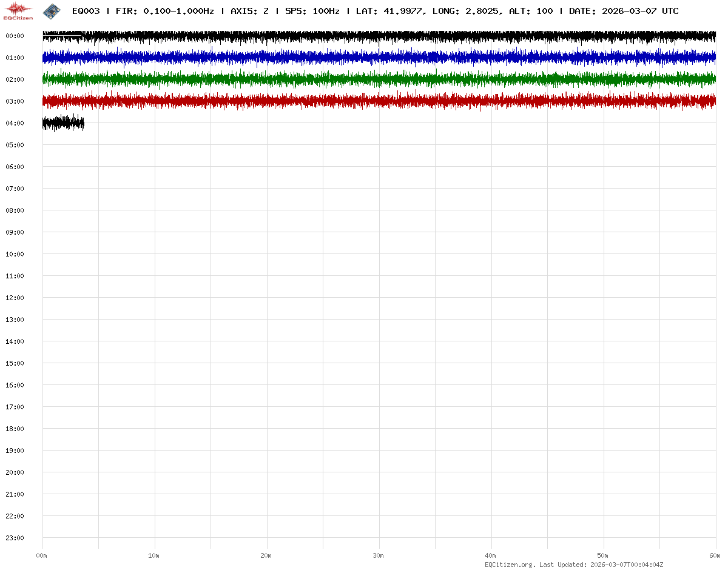Click the FIR 0.100-1.000Hz filter text
This screenshot has height=570, width=728.
164,11
